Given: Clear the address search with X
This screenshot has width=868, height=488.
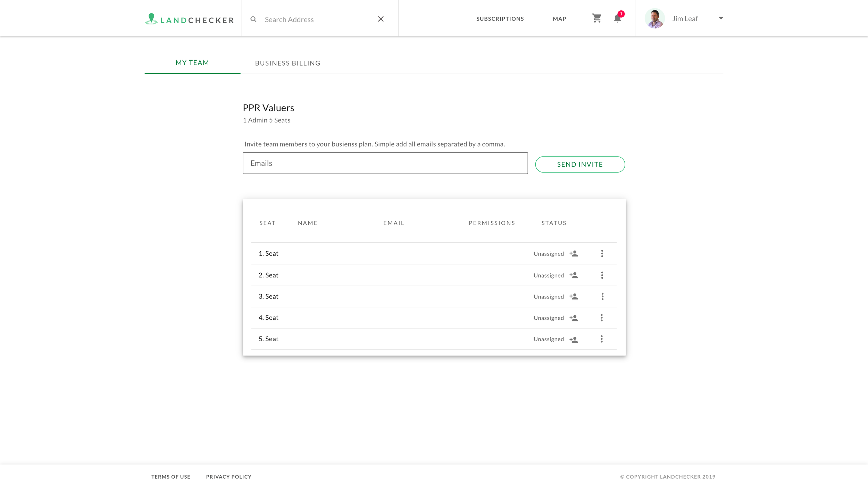Looking at the screenshot, I should click(381, 19).
